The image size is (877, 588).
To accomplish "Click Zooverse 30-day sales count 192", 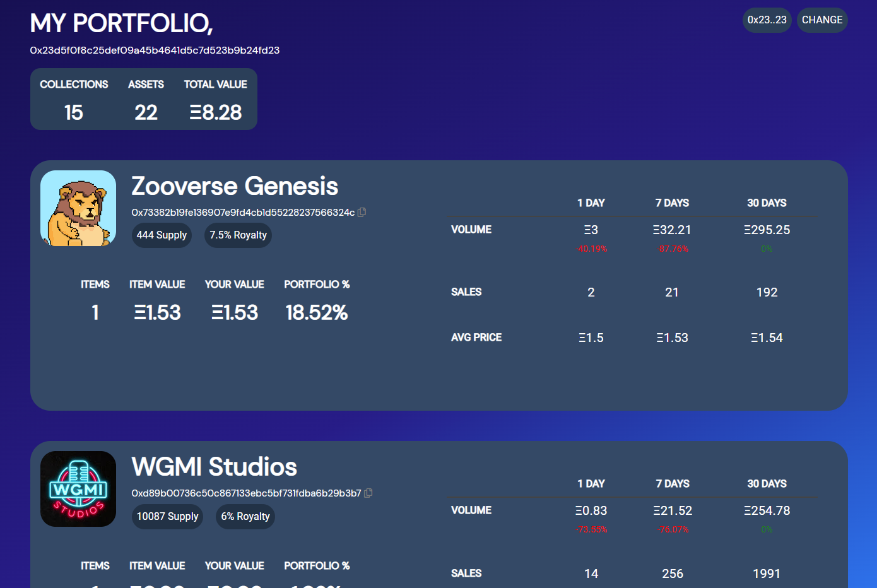I will pyautogui.click(x=767, y=292).
